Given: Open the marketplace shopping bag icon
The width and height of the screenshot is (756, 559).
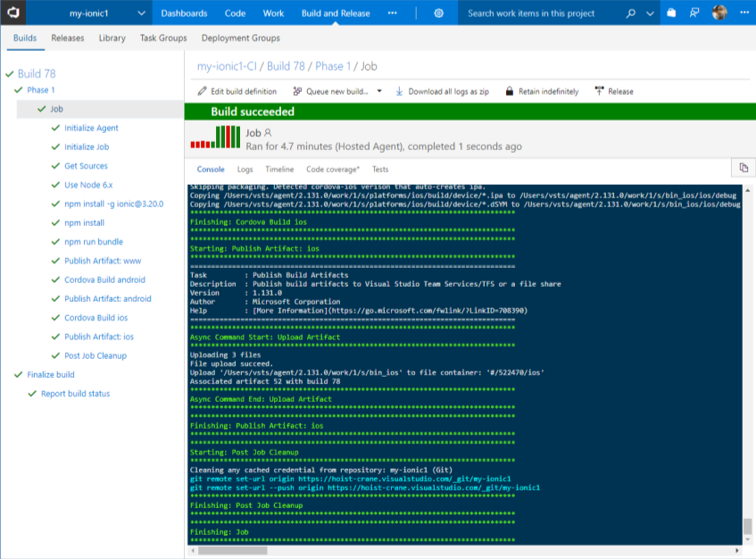Looking at the screenshot, I should [671, 13].
